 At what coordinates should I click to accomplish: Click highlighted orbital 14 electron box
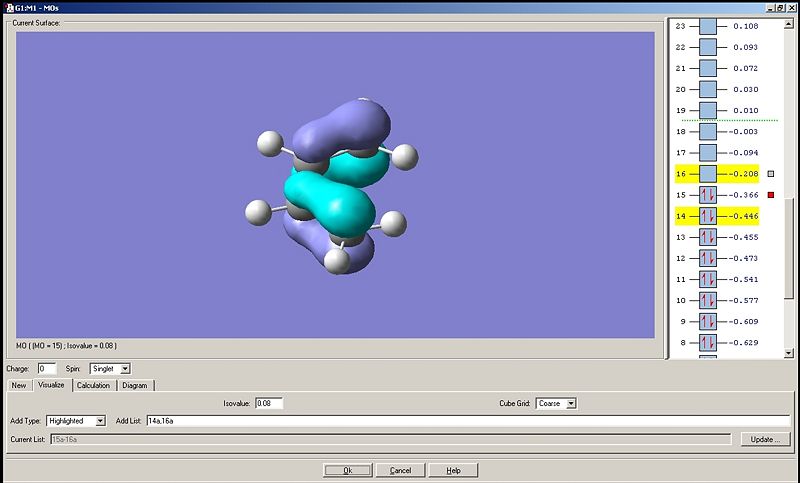(x=708, y=216)
